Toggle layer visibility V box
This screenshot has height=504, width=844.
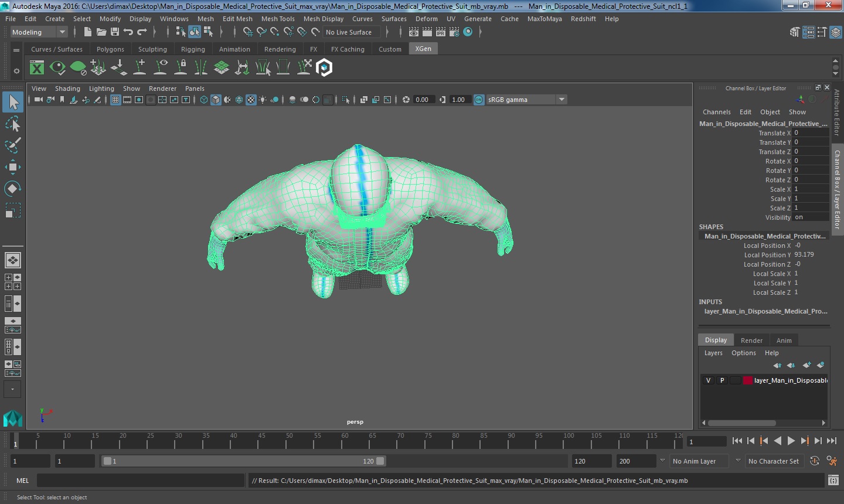708,380
